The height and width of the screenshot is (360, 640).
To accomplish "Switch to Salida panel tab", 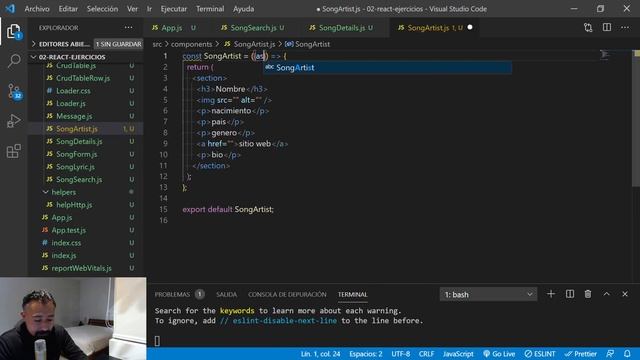I will (227, 294).
